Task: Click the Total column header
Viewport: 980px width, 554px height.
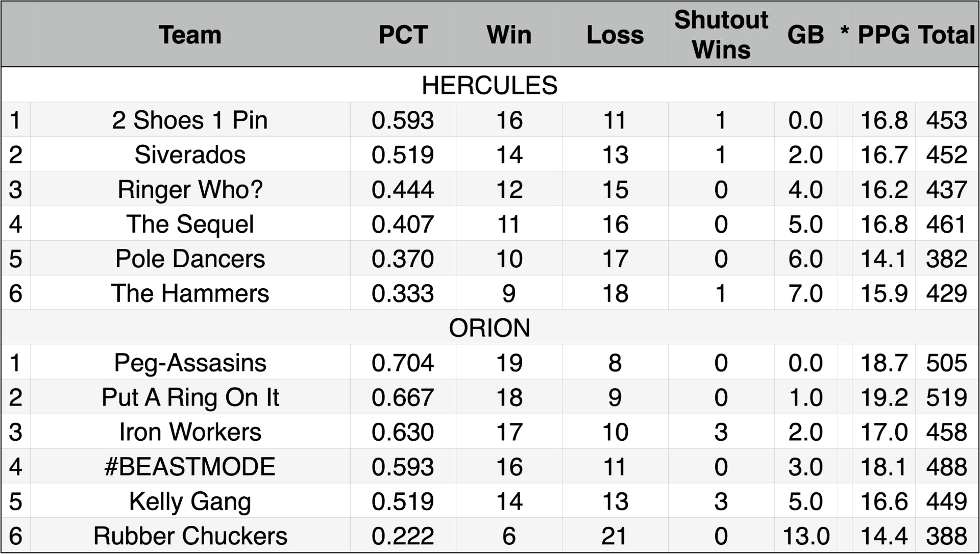Action: click(947, 35)
